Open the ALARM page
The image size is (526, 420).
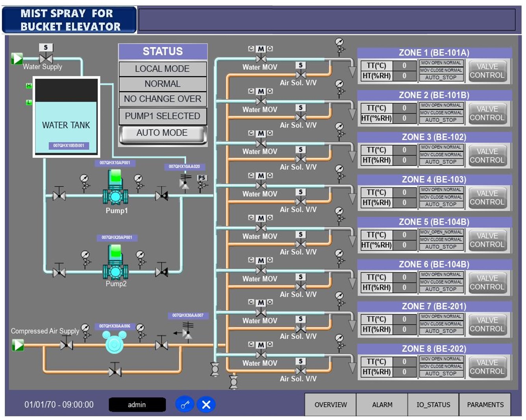tap(382, 404)
